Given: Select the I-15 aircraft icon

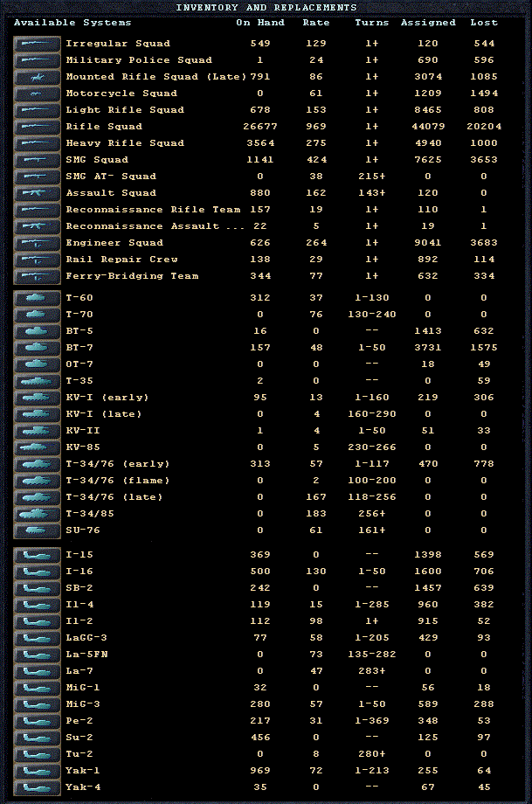Looking at the screenshot, I should [x=37, y=555].
